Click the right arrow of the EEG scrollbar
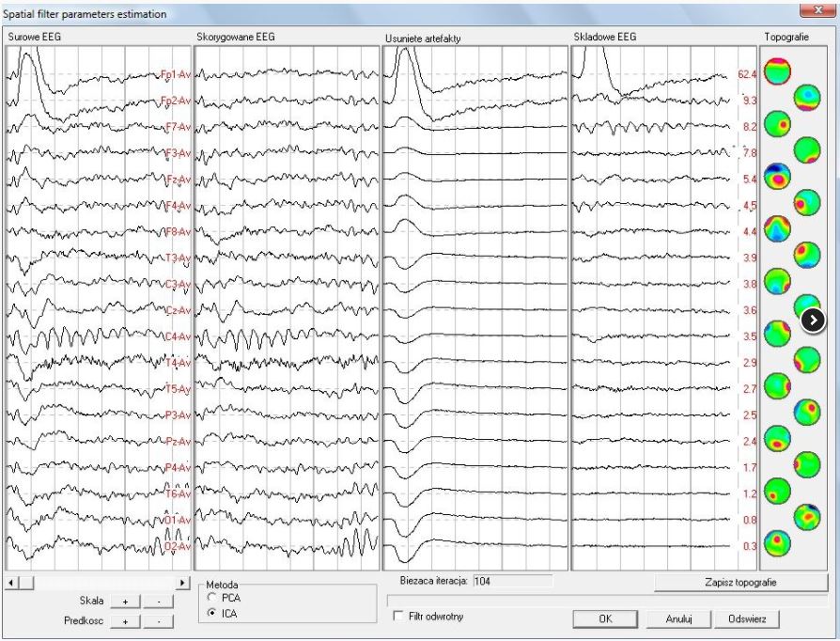Screen dimensions: 840x641 pyautogui.click(x=183, y=583)
